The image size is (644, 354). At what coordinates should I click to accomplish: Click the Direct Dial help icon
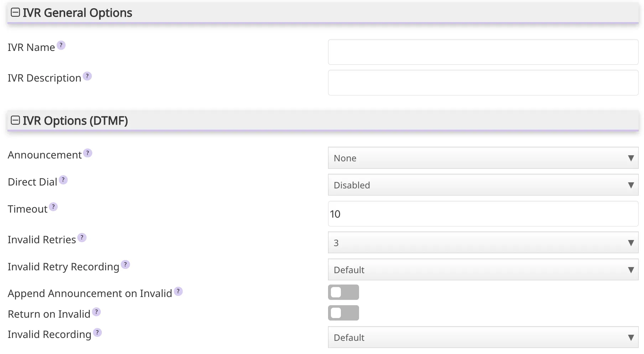pos(63,180)
